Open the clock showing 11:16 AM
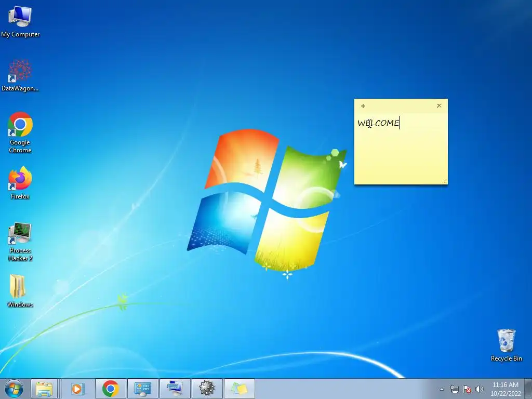Viewport: 532px width, 399px height. pyautogui.click(x=506, y=389)
